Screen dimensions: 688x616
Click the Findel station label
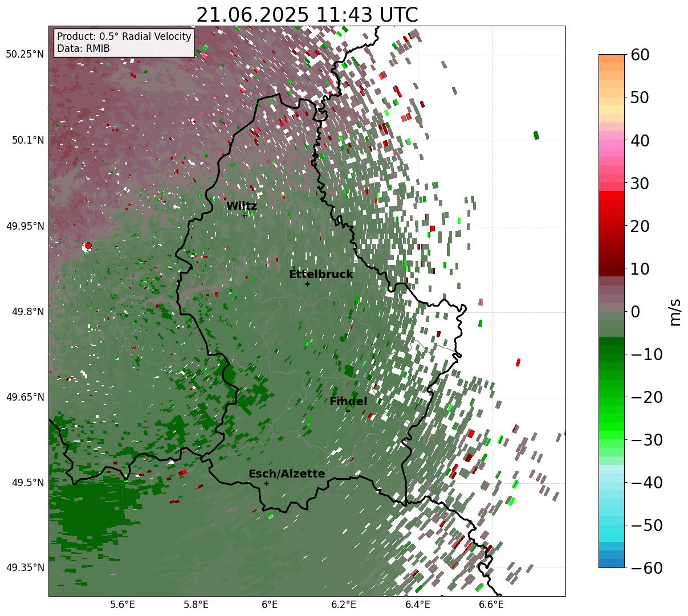pyautogui.click(x=348, y=402)
